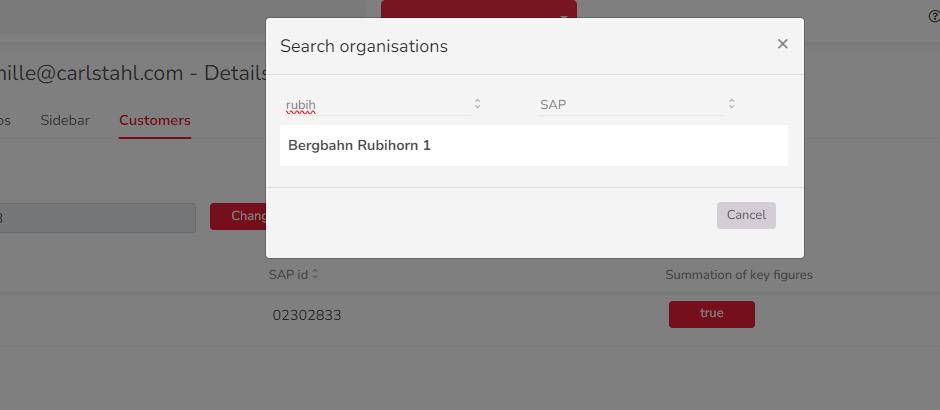Open the SAP dropdown arrows
The width and height of the screenshot is (940, 410).
click(x=731, y=104)
